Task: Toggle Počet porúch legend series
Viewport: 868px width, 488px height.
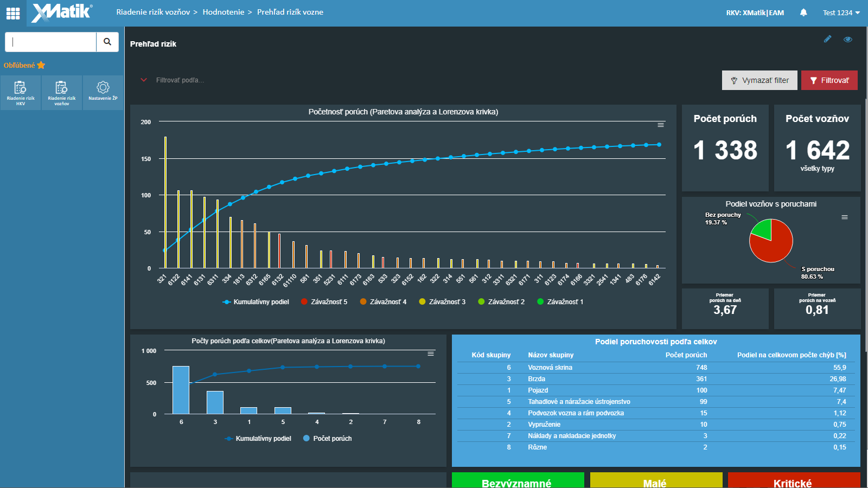Action: 328,439
